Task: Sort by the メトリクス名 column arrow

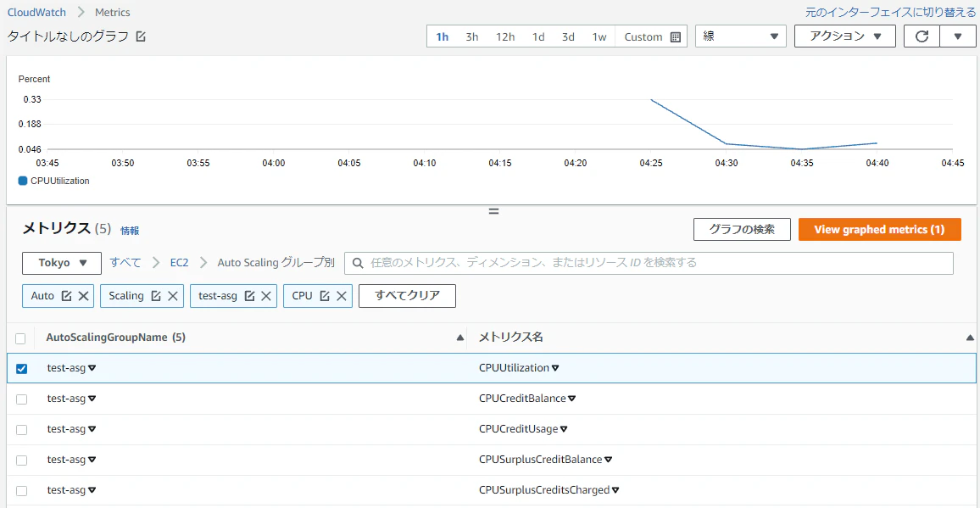Action: (x=970, y=338)
